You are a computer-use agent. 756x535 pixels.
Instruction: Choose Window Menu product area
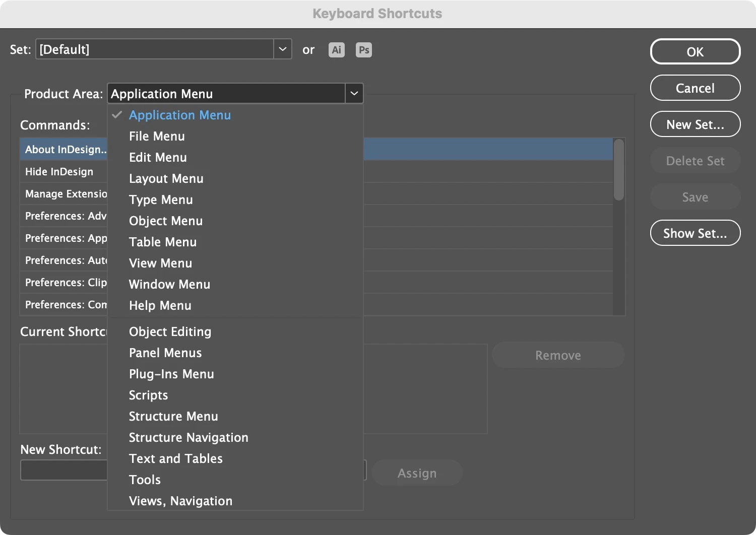pos(235,285)
